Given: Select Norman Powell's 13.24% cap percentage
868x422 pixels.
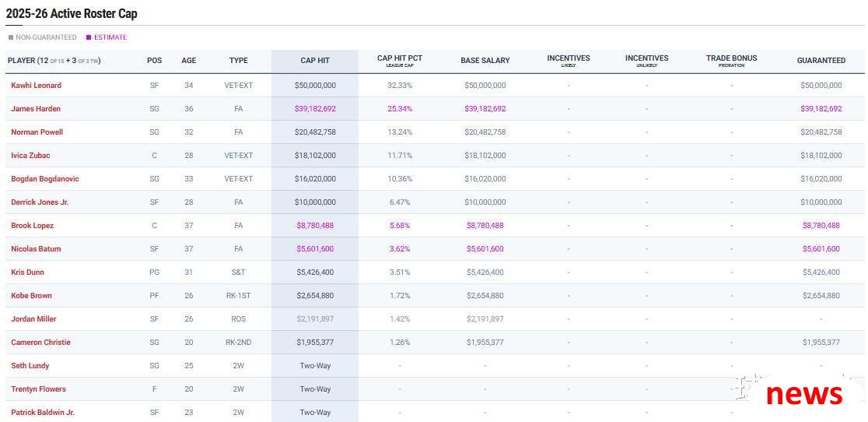Looking at the screenshot, I should pos(400,132).
